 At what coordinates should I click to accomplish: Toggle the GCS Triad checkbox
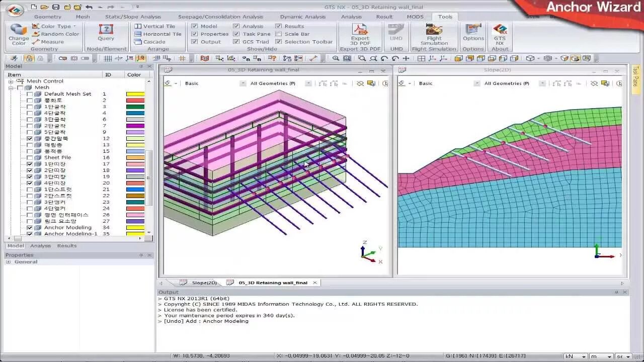236,42
